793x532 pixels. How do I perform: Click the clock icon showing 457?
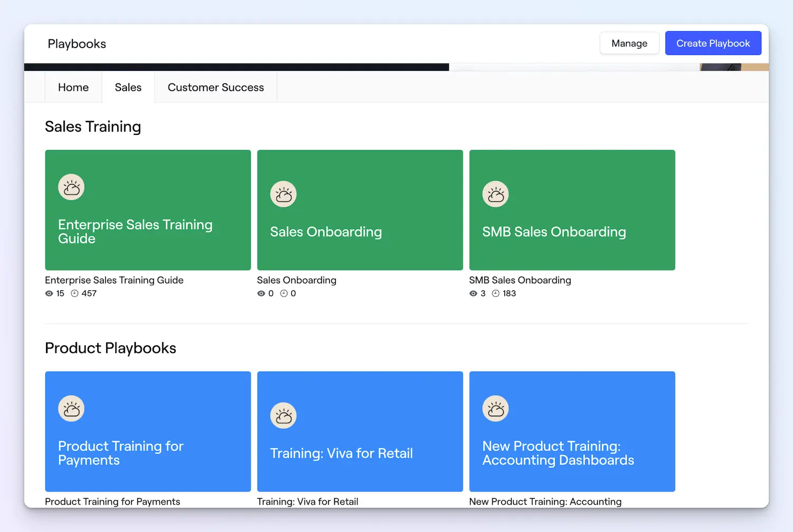[x=75, y=293]
